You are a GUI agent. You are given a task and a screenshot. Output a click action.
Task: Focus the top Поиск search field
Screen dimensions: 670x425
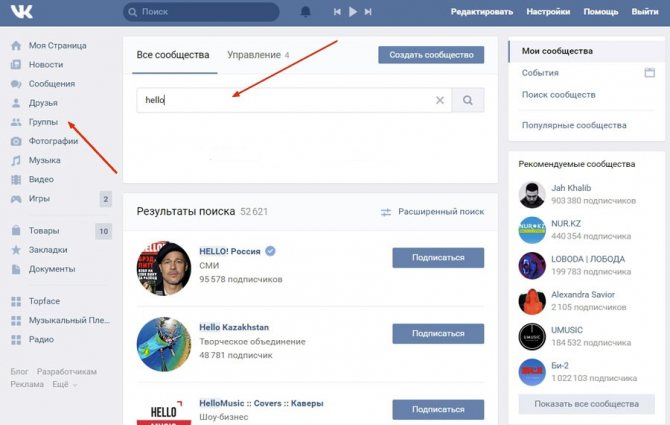click(x=201, y=12)
